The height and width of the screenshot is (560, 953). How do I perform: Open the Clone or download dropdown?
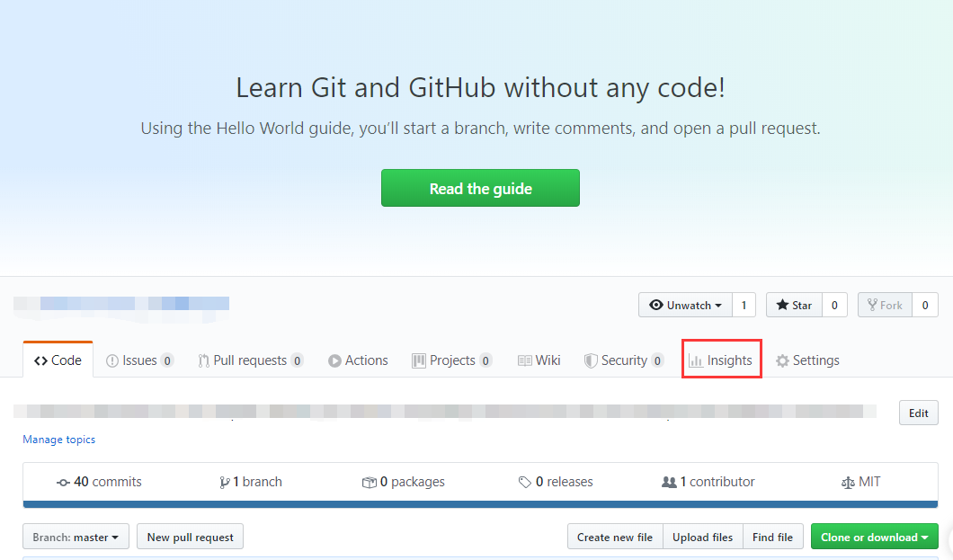point(874,537)
